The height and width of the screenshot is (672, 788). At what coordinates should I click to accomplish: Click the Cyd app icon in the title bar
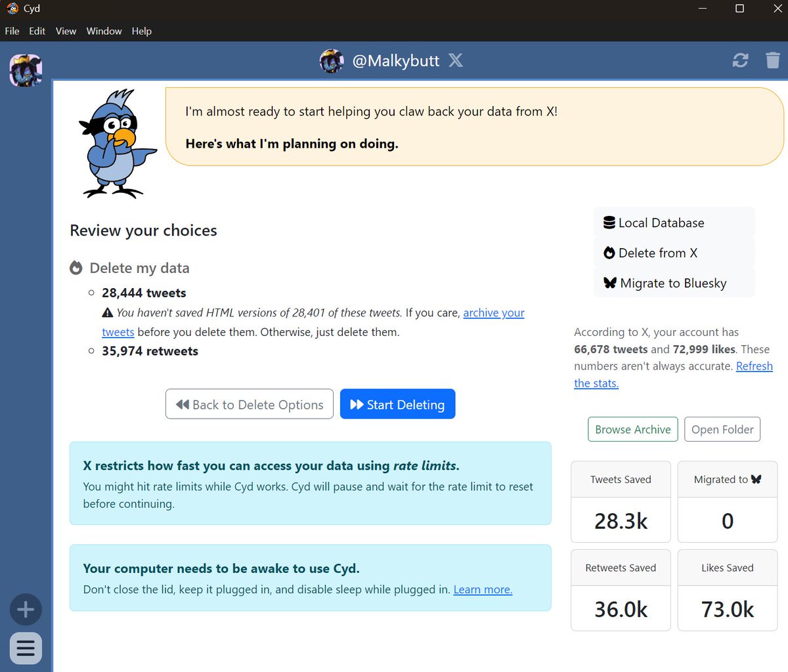(12, 9)
